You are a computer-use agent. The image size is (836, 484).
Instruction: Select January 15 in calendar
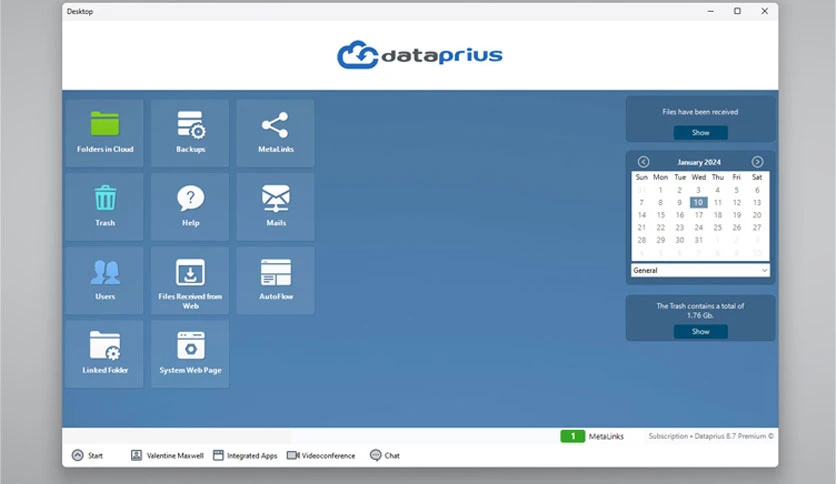(661, 215)
